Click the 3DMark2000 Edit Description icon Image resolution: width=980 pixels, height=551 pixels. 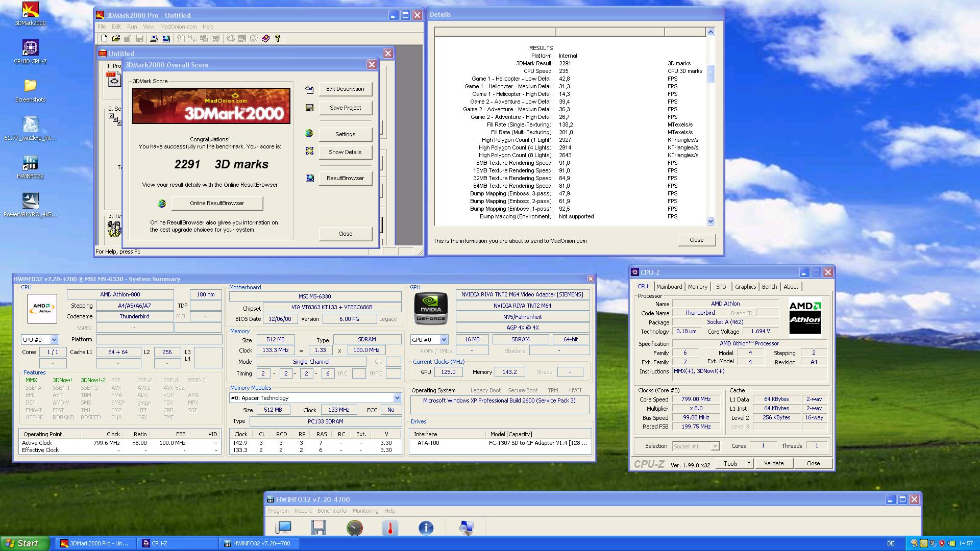click(309, 88)
